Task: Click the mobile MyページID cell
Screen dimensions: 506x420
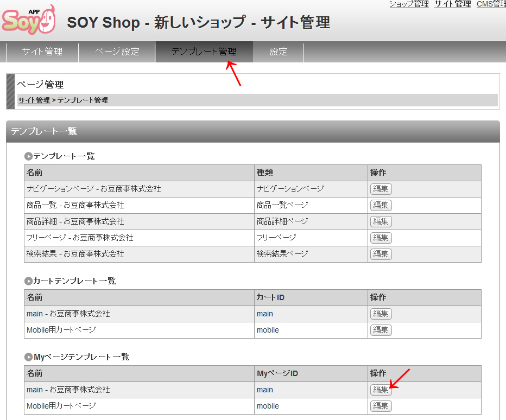Action: pos(311,406)
